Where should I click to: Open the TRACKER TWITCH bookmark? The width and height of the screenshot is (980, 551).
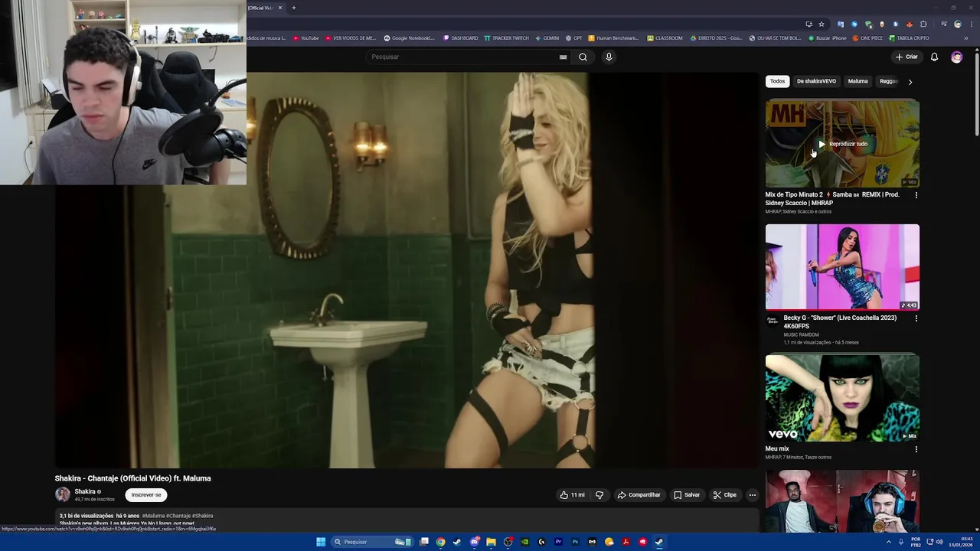[506, 37]
